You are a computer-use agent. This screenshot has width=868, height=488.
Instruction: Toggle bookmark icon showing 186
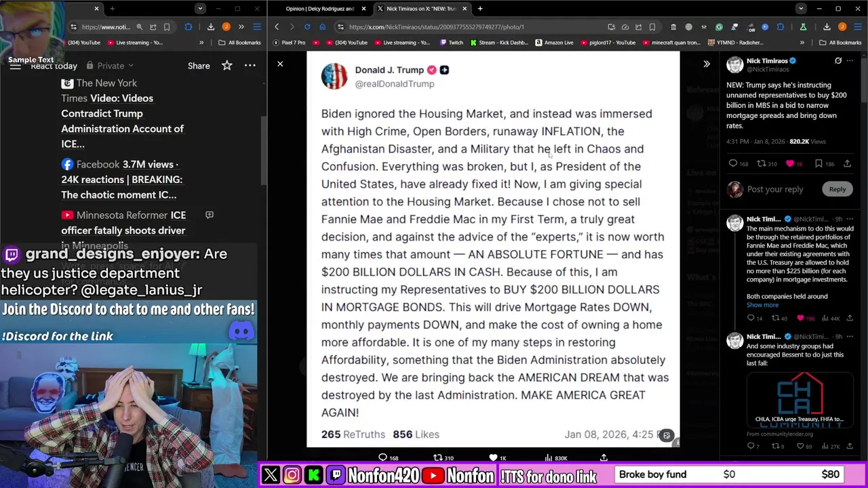click(818, 163)
